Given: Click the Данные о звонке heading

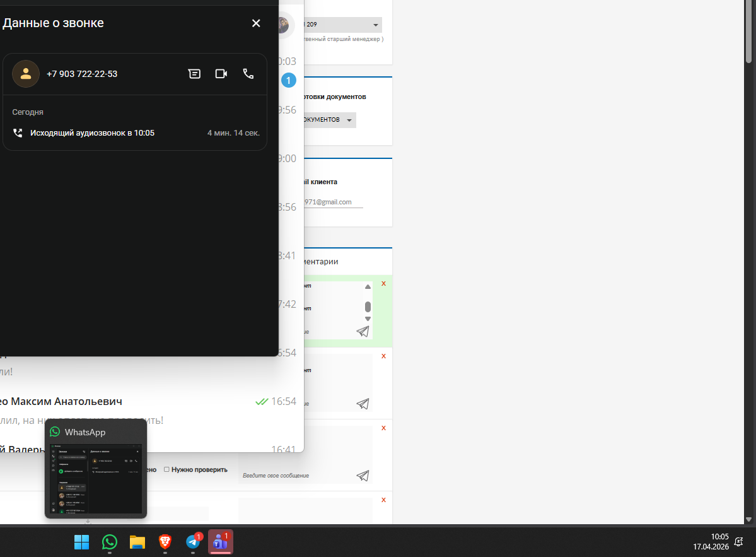Looking at the screenshot, I should [53, 23].
